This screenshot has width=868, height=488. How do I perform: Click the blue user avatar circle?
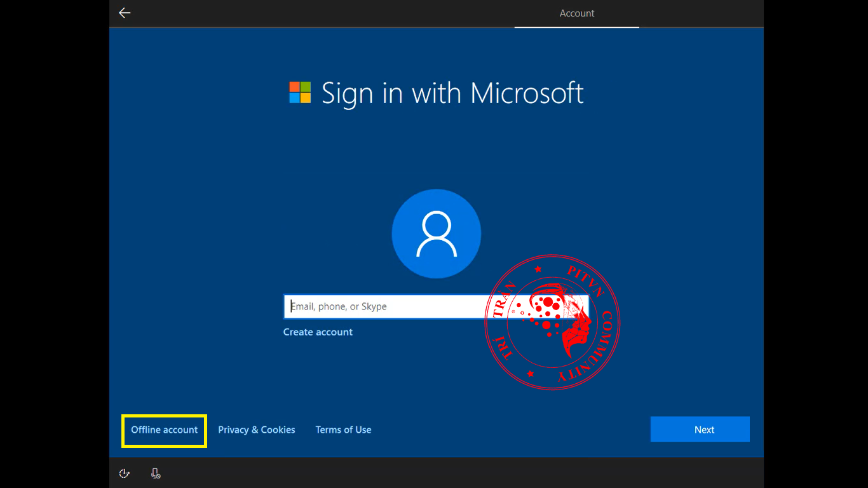tap(437, 234)
